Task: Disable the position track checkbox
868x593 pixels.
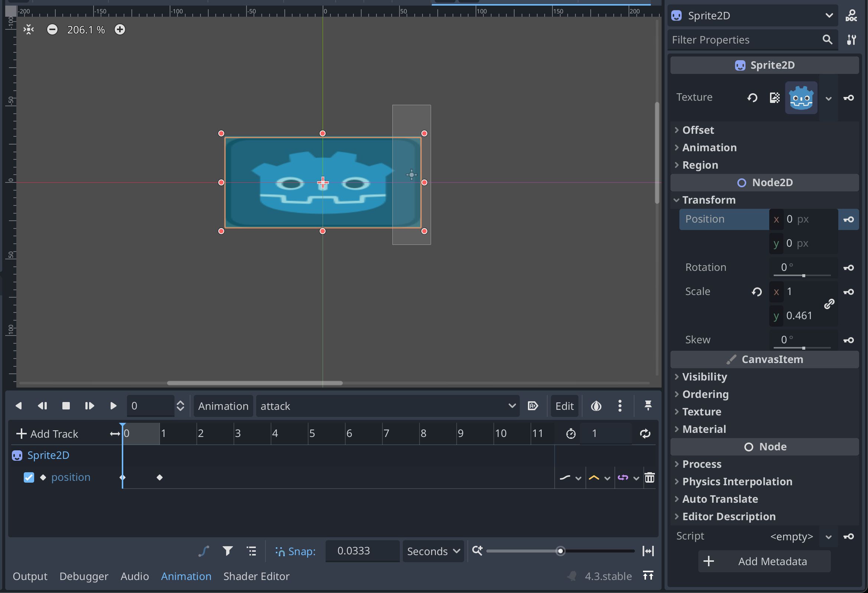Action: [29, 477]
